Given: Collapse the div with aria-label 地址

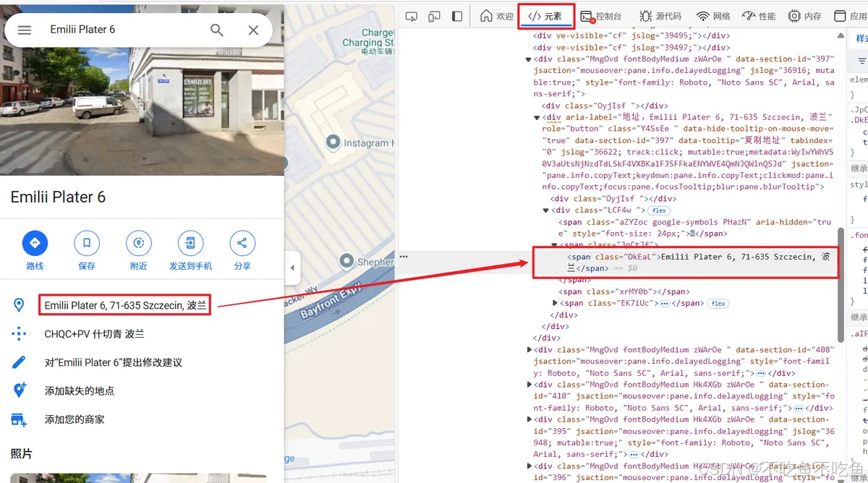Looking at the screenshot, I should click(538, 117).
